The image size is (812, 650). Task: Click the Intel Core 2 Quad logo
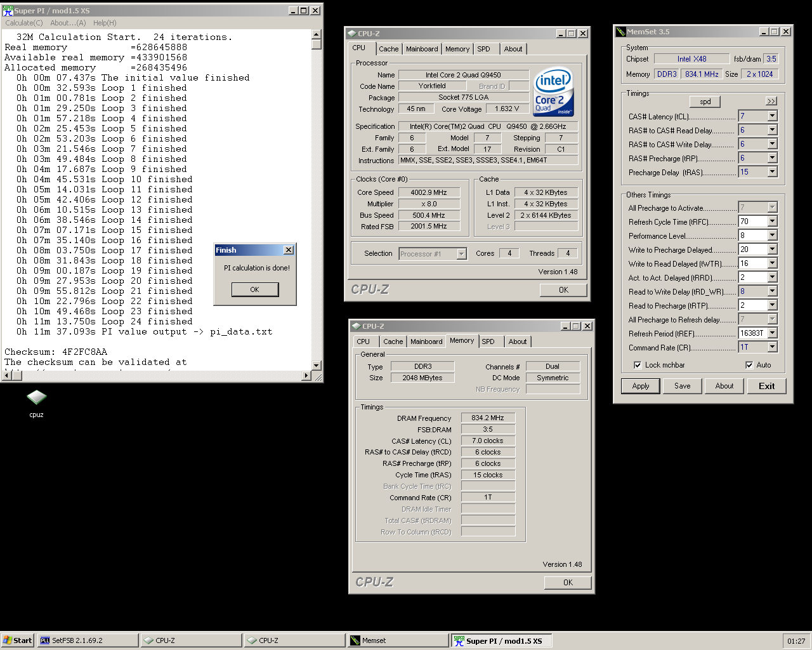553,92
